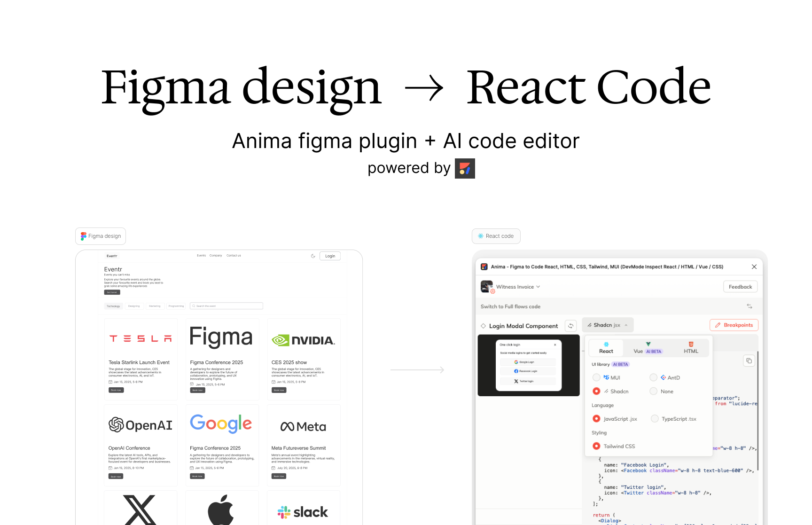Click the Figma design badge label
This screenshot has width=812, height=525.
[x=101, y=236]
